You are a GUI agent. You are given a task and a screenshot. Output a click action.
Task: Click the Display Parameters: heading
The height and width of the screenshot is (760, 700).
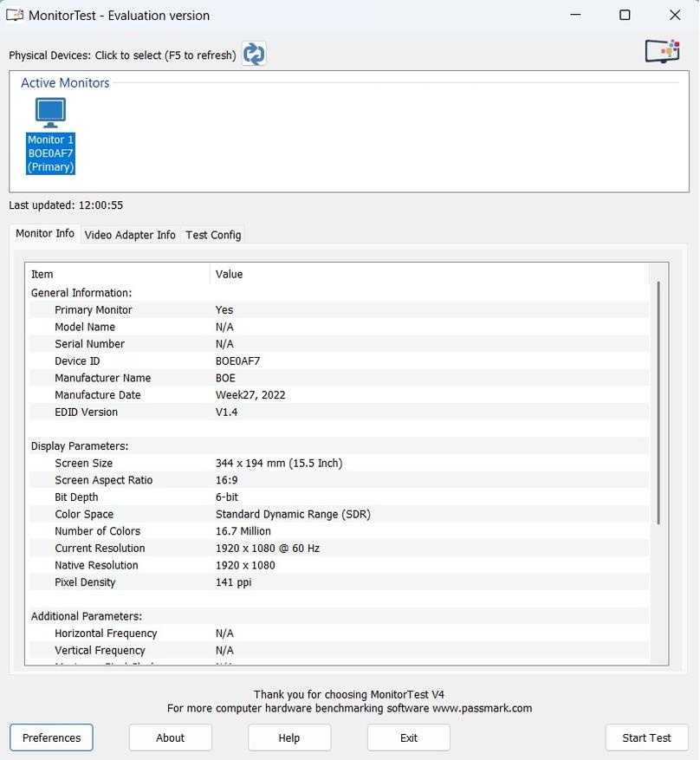[x=80, y=446]
